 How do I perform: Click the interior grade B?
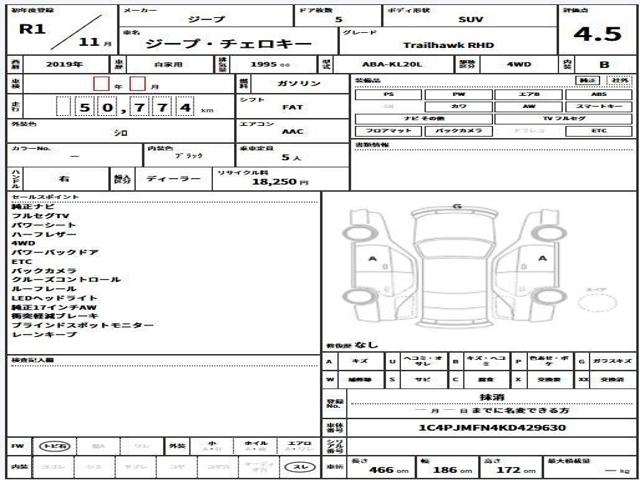click(x=604, y=64)
